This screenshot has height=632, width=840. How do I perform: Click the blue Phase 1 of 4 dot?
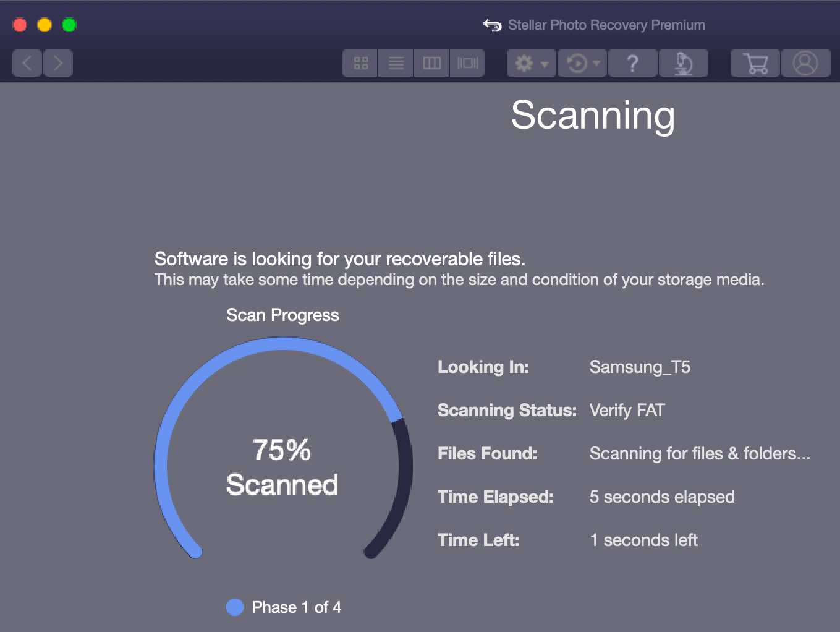pyautogui.click(x=235, y=607)
